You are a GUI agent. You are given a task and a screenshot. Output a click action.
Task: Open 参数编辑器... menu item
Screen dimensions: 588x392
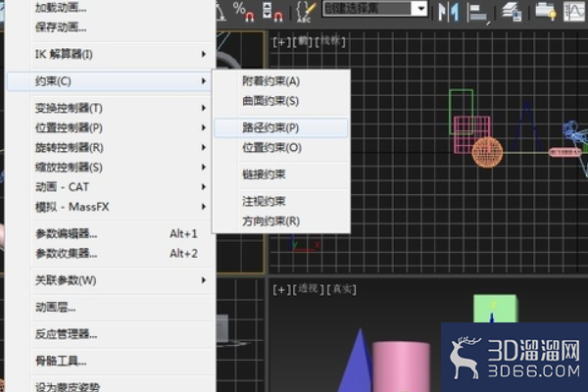(110, 233)
